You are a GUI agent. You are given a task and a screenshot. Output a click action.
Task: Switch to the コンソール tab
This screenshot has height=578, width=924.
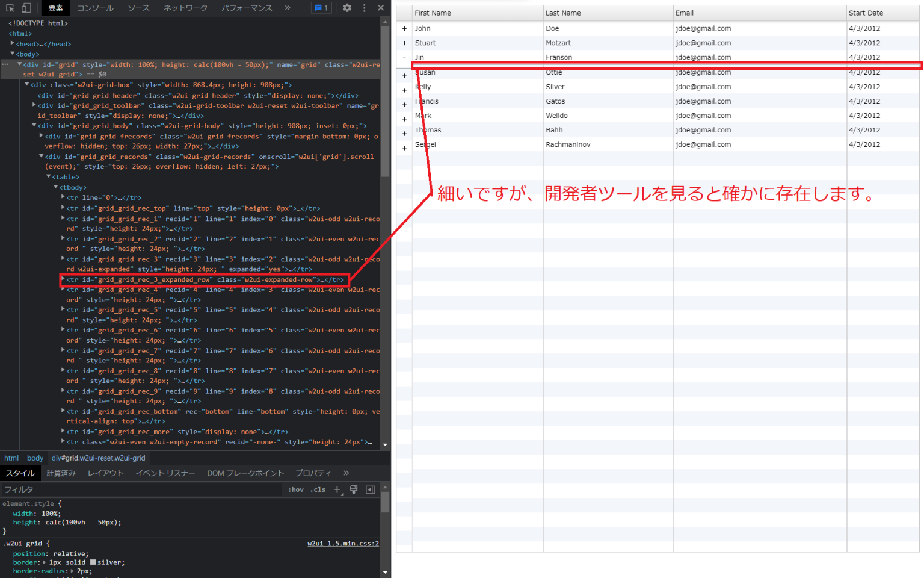(x=96, y=7)
